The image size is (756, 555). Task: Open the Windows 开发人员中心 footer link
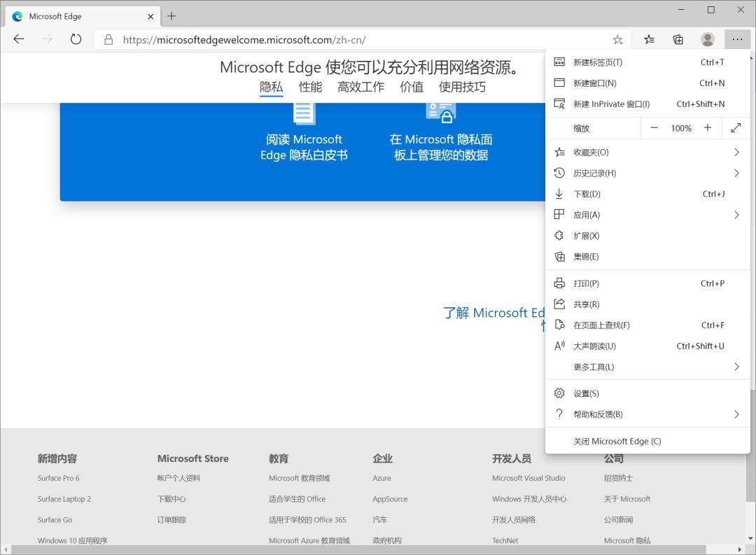[x=529, y=499]
